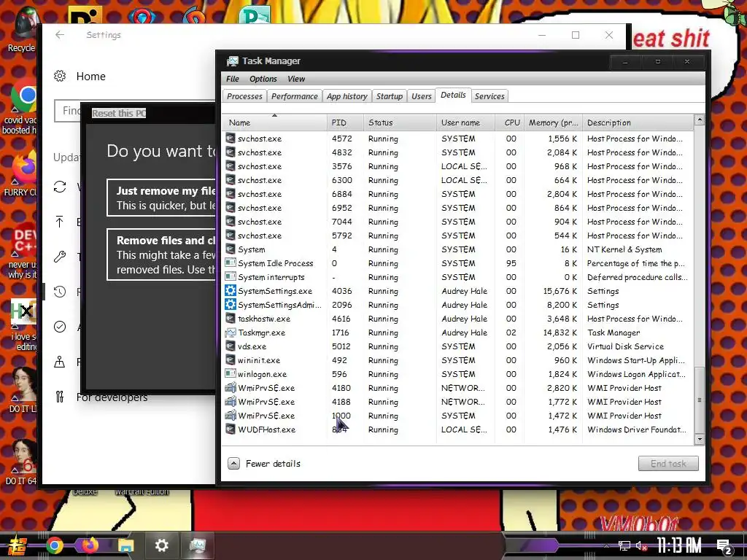Click the 15,676 K memory value

pyautogui.click(x=560, y=291)
